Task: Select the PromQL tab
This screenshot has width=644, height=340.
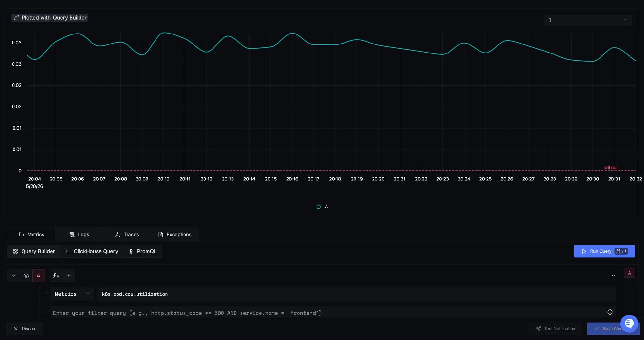Action: (143, 251)
